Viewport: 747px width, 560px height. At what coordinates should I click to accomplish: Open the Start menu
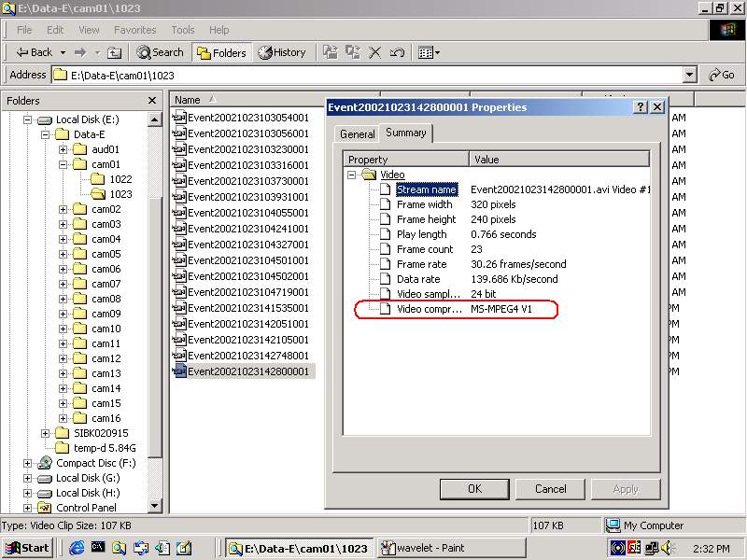click(x=28, y=548)
